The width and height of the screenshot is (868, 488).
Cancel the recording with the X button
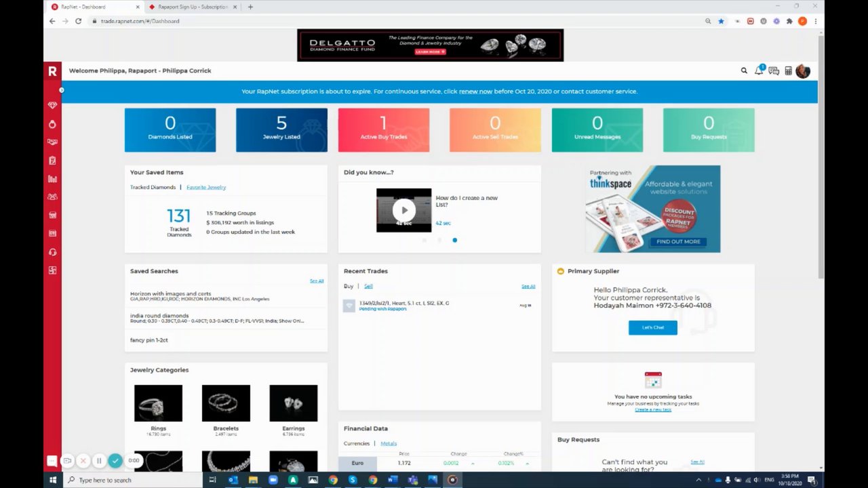(x=83, y=461)
